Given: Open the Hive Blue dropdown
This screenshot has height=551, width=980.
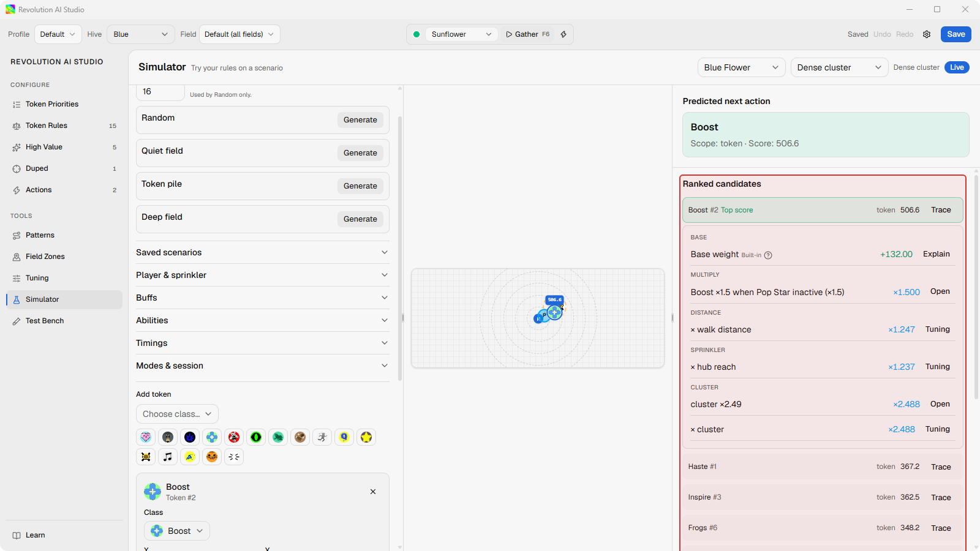Looking at the screenshot, I should tap(141, 34).
